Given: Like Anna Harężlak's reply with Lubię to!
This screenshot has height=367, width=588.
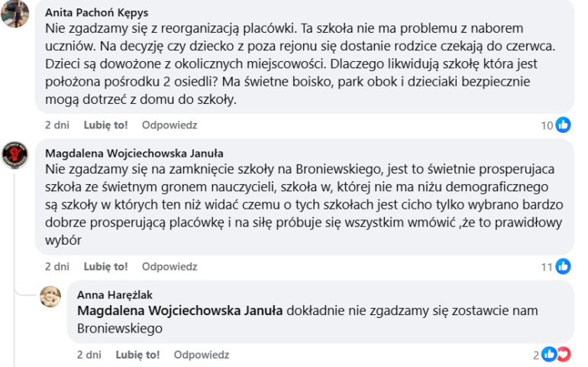Looking at the screenshot, I should coord(137,355).
